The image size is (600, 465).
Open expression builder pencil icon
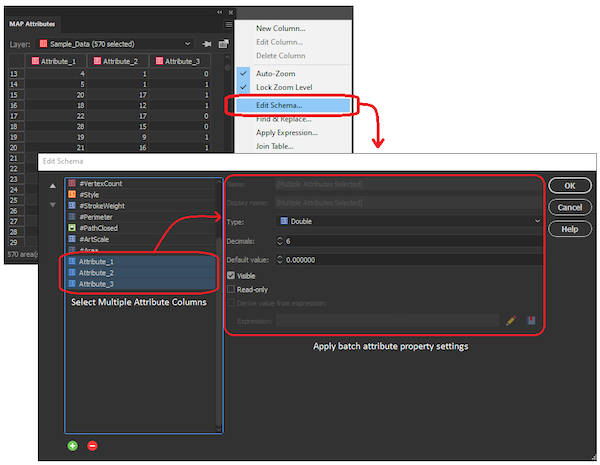click(511, 320)
